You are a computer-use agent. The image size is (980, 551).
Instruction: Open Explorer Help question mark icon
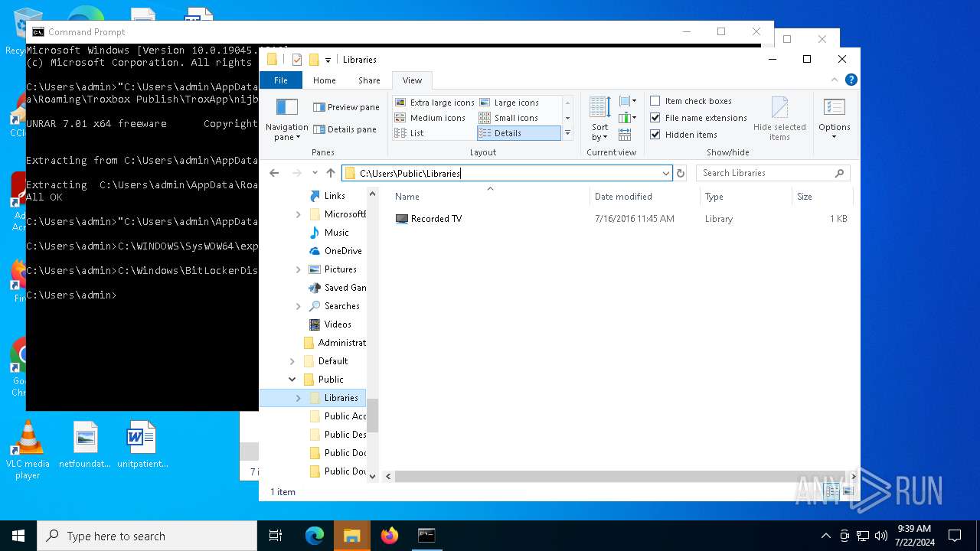[x=851, y=80]
